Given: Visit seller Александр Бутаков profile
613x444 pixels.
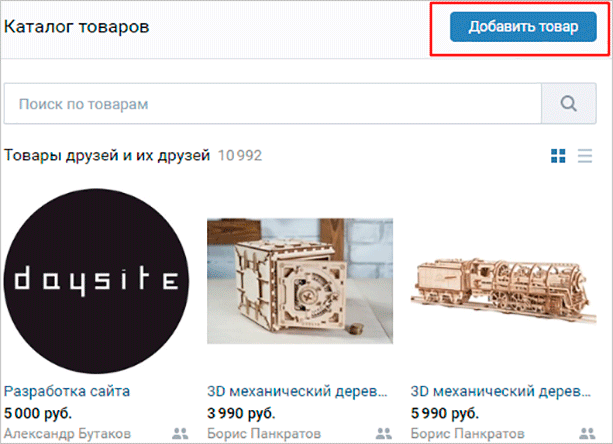Looking at the screenshot, I should point(67,433).
